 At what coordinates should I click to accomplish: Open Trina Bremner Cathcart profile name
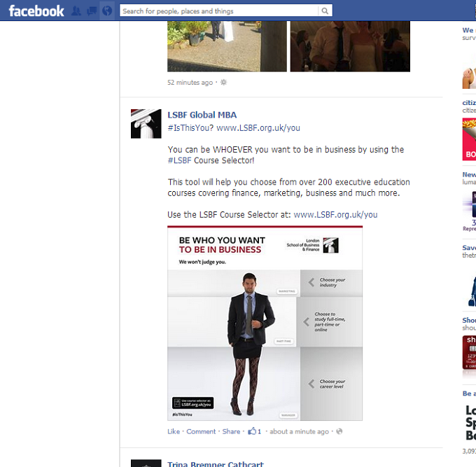[x=216, y=464]
